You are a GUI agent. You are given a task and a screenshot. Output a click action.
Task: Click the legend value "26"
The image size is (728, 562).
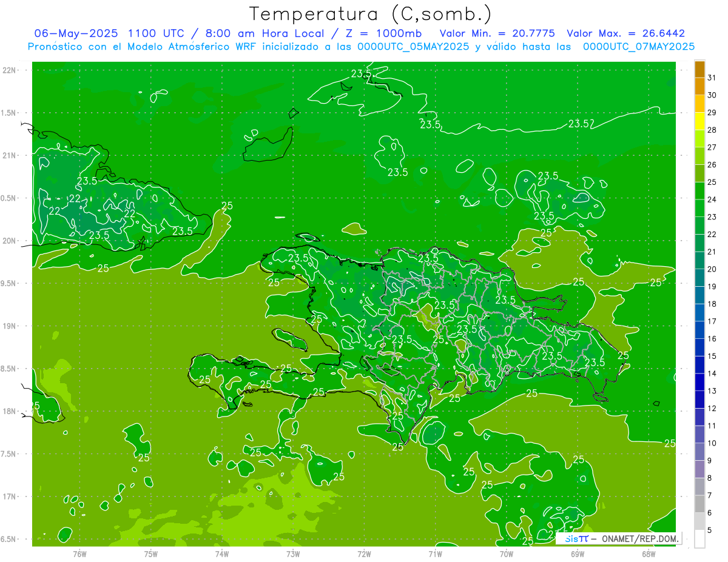point(712,165)
